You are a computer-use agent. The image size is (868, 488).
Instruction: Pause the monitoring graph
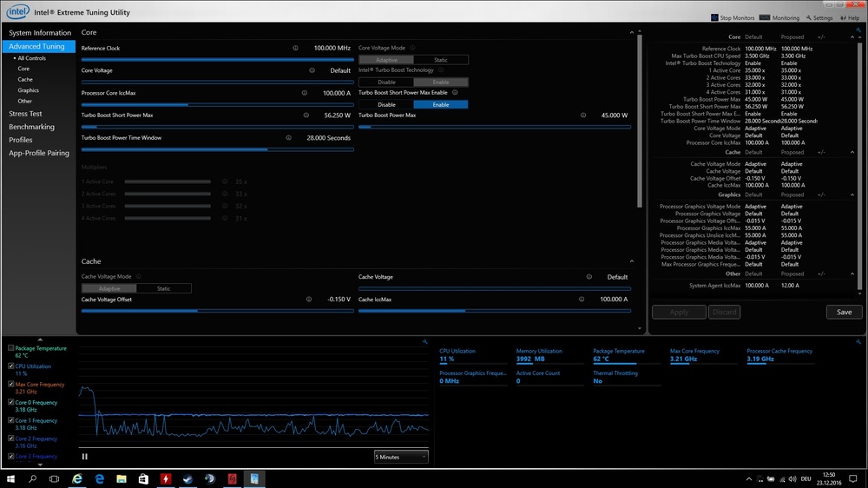coord(85,456)
